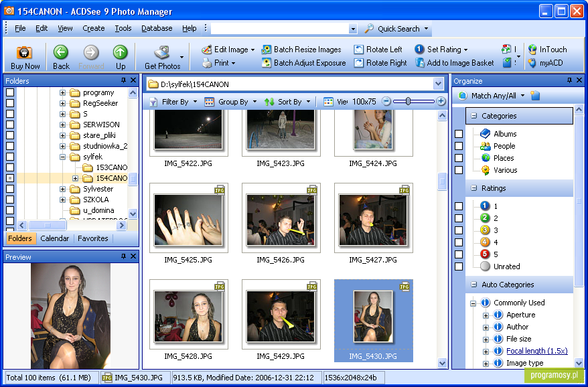Viewport: 588px width, 387px height.
Task: Click the Sort By arrows icon
Action: [269, 102]
